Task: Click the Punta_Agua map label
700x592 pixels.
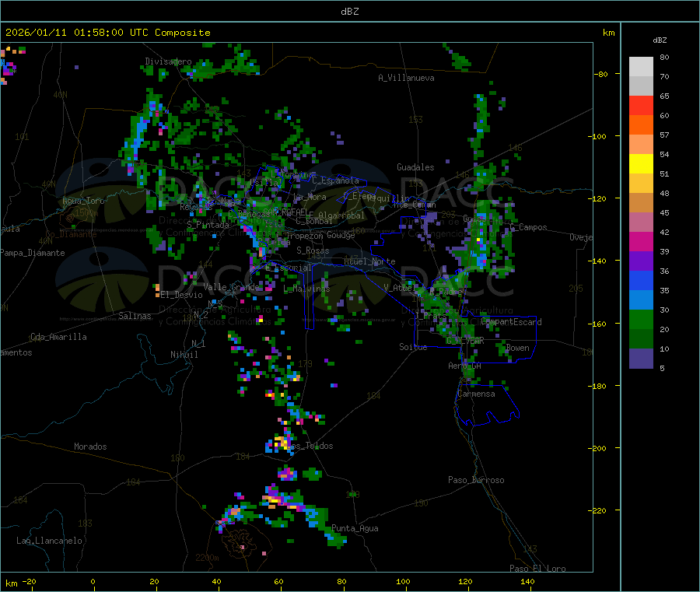Action: pos(355,528)
